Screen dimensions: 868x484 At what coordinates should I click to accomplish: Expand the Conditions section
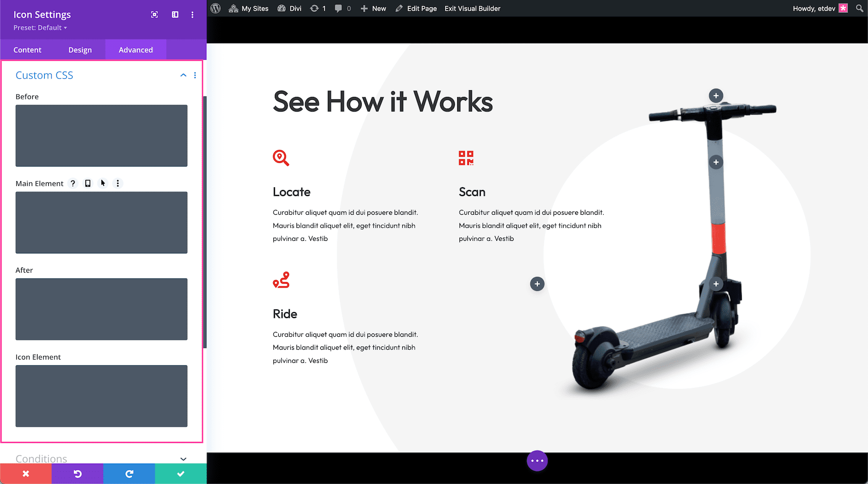coord(183,459)
